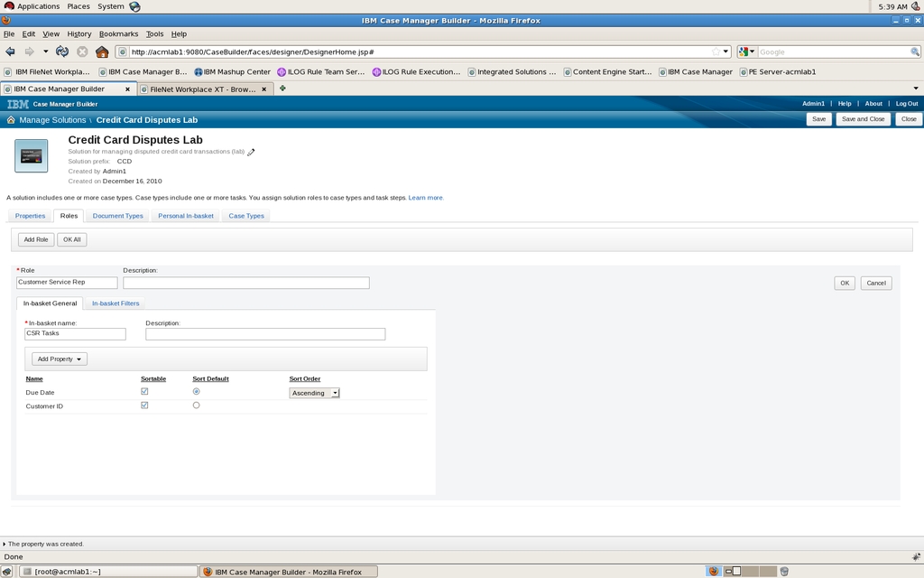Click the trash icon in the bottom panel
The width and height of the screenshot is (924, 578).
(784, 572)
